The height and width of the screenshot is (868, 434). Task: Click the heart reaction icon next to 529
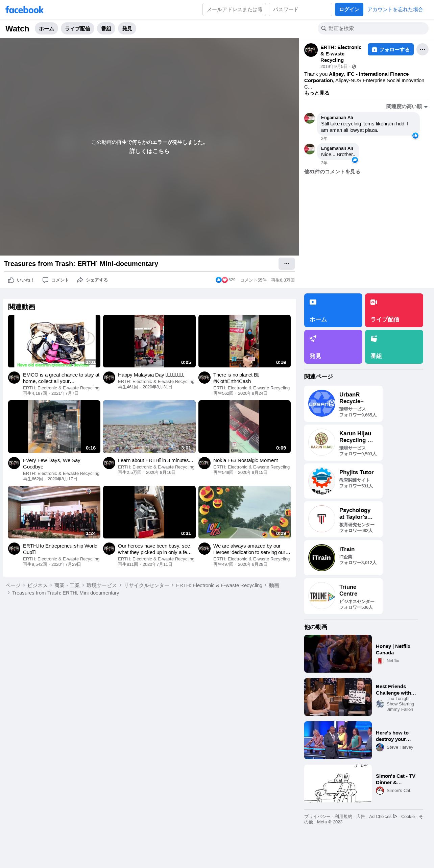[x=224, y=280]
